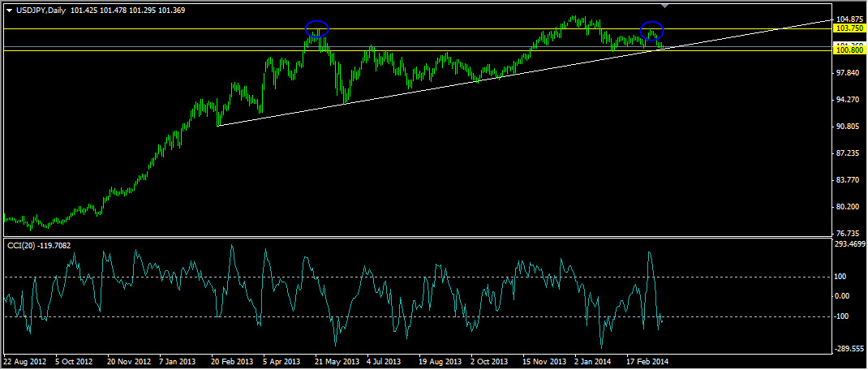Click the 87.235 price scale value

(849, 153)
